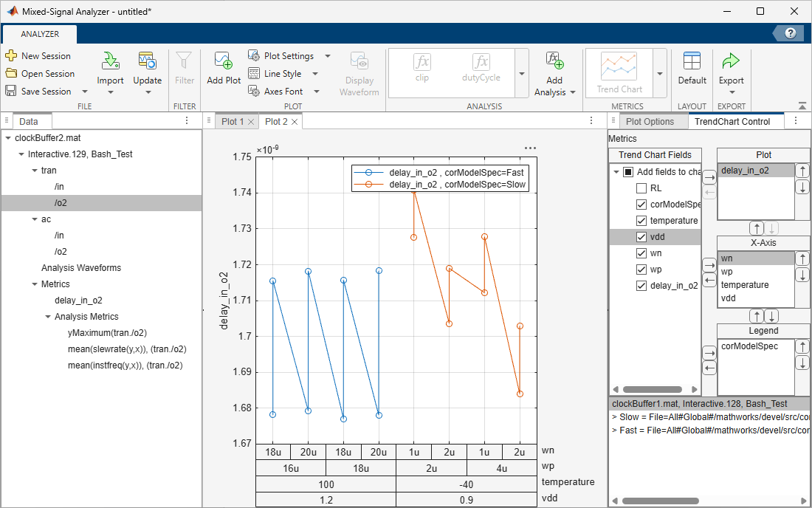Screen dimensions: 812x508
Task: Close the Plot 2 tab
Action: [x=295, y=122]
